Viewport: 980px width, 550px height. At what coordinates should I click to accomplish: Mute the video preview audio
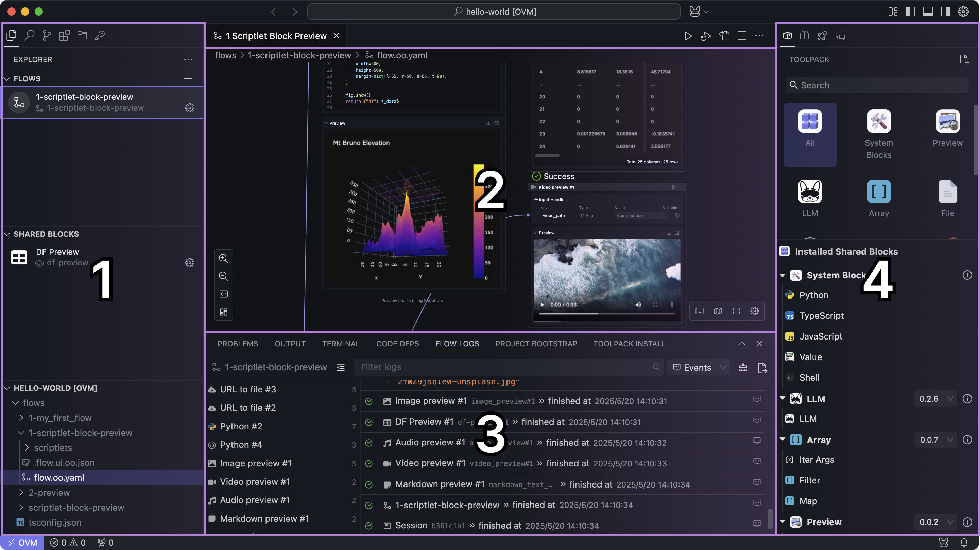638,305
